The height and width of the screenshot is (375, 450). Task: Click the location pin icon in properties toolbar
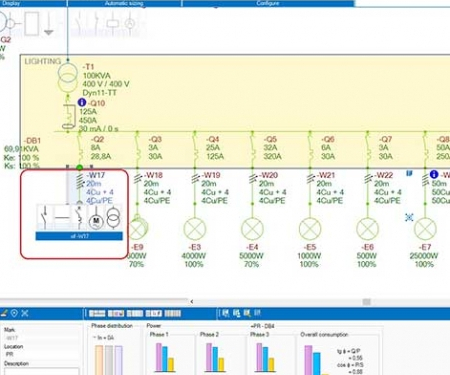[14, 313]
